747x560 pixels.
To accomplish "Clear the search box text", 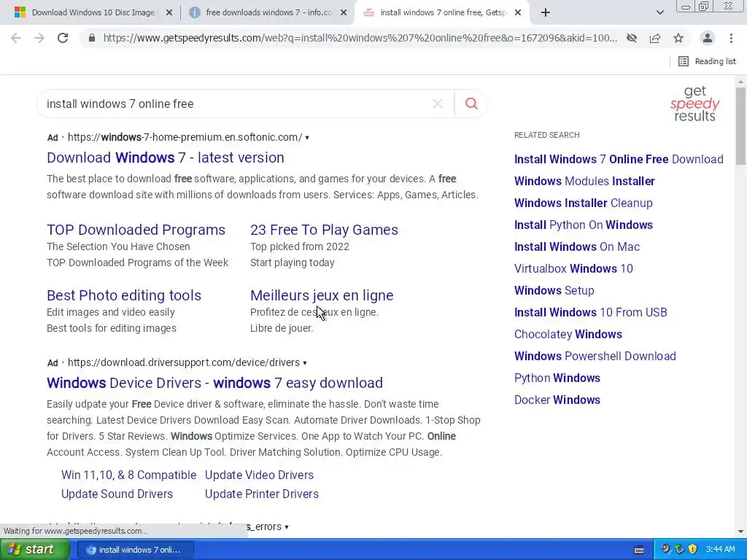I will click(x=438, y=104).
